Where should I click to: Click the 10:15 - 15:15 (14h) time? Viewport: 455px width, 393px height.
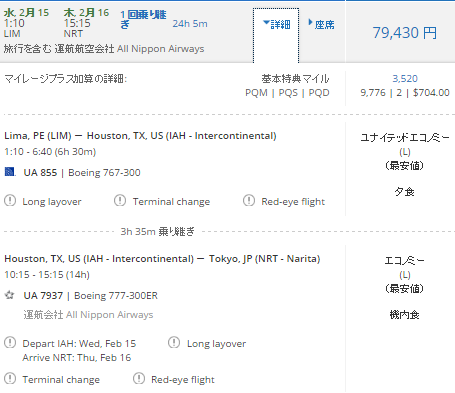click(x=47, y=275)
